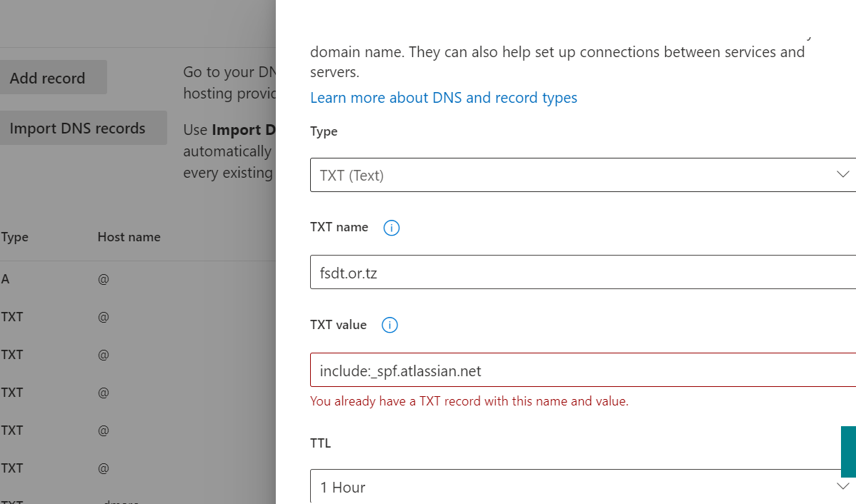Expand the Type dropdown showing TXT (Text)
The width and height of the screenshot is (856, 504).
tap(583, 175)
